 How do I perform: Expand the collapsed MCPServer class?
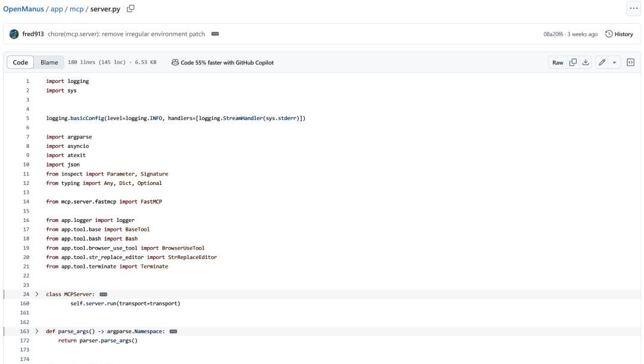[37, 294]
